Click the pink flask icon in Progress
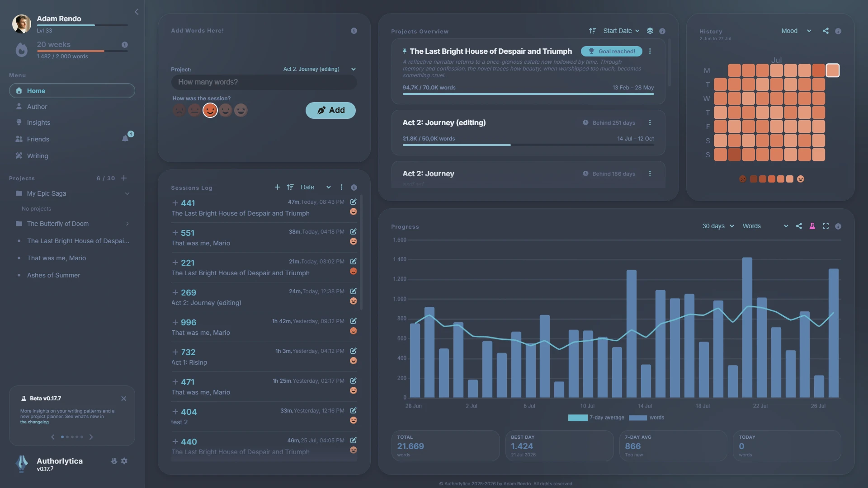This screenshot has width=868, height=488. (812, 226)
